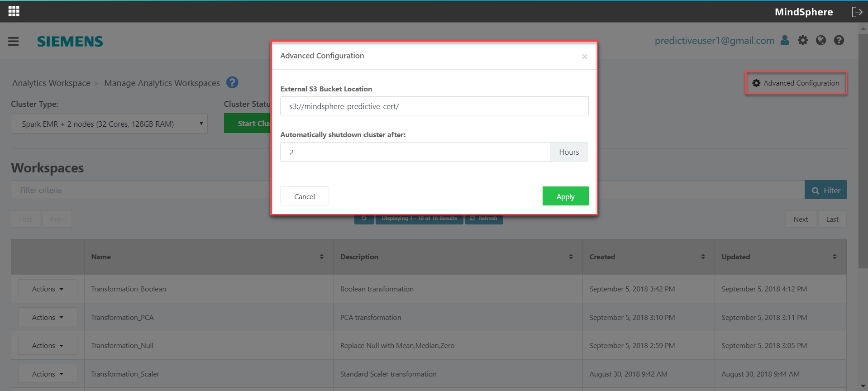Click the SIEMENS logo
The height and width of the screenshot is (391, 868).
(x=70, y=41)
